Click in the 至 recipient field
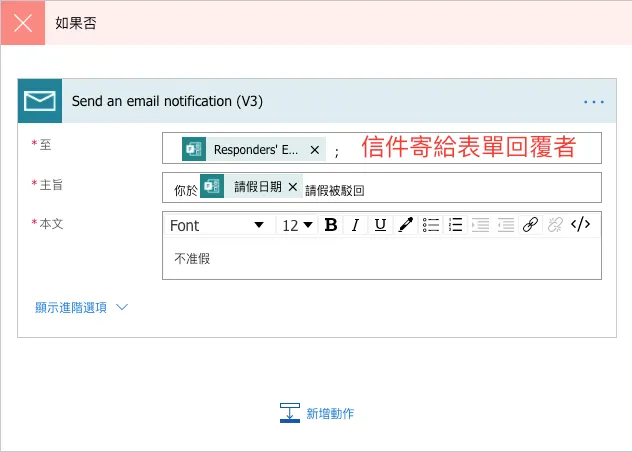This screenshot has height=452, width=632. [x=382, y=148]
